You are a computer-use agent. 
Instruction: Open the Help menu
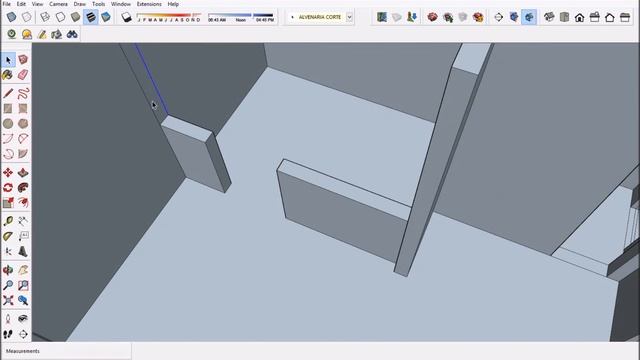pyautogui.click(x=173, y=4)
